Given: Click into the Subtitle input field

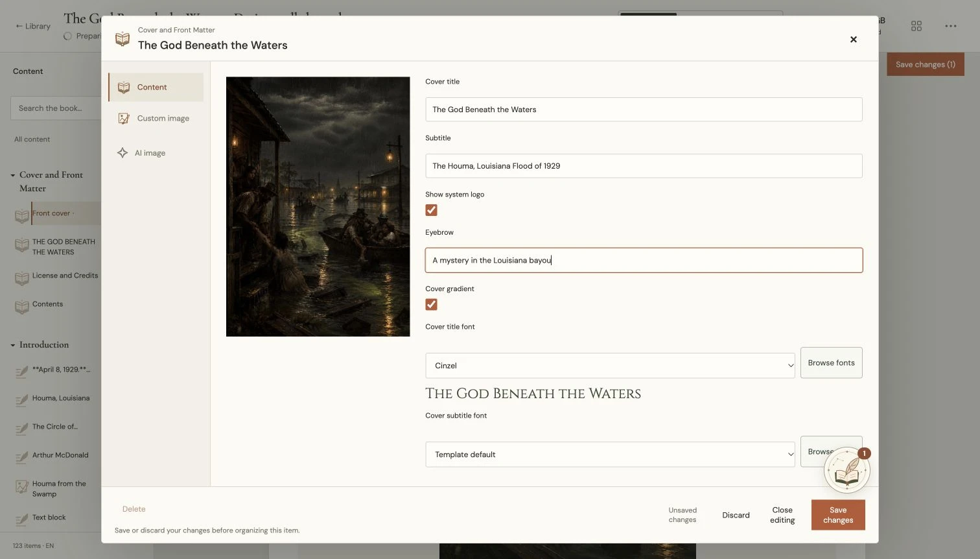Looking at the screenshot, I should (x=644, y=166).
